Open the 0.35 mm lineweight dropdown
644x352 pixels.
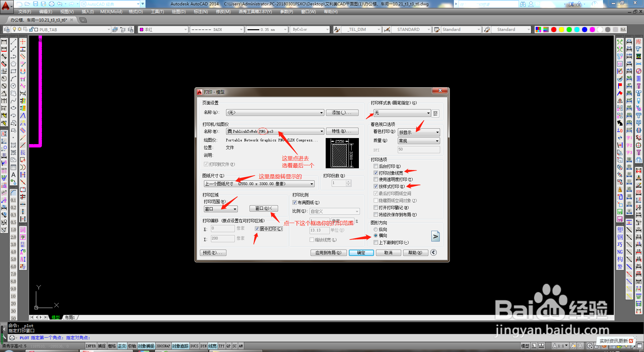pyautogui.click(x=267, y=30)
